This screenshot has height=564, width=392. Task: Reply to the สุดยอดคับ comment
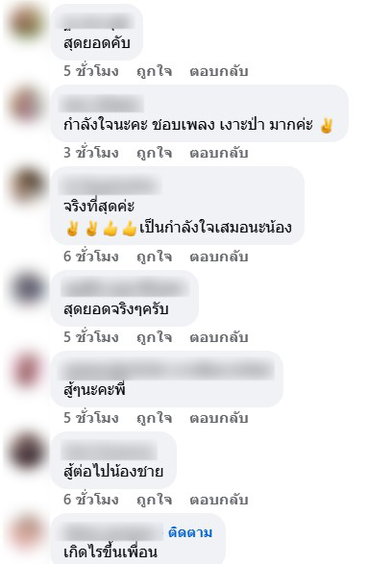[219, 71]
